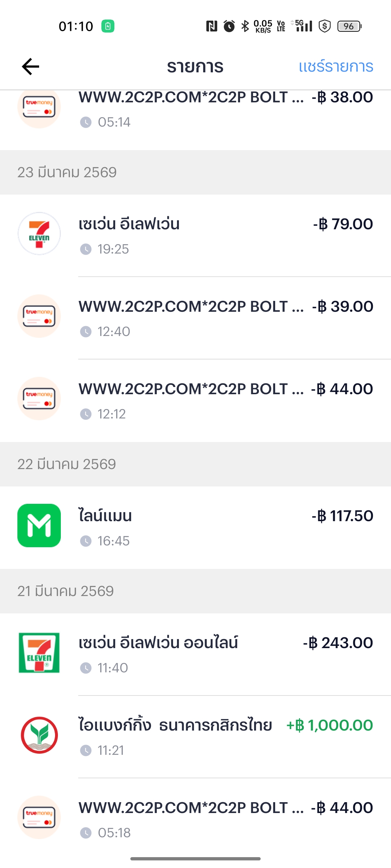391x868 pixels.
Task: Open the BOLT transaction of ฿39.00
Action: pos(195,318)
